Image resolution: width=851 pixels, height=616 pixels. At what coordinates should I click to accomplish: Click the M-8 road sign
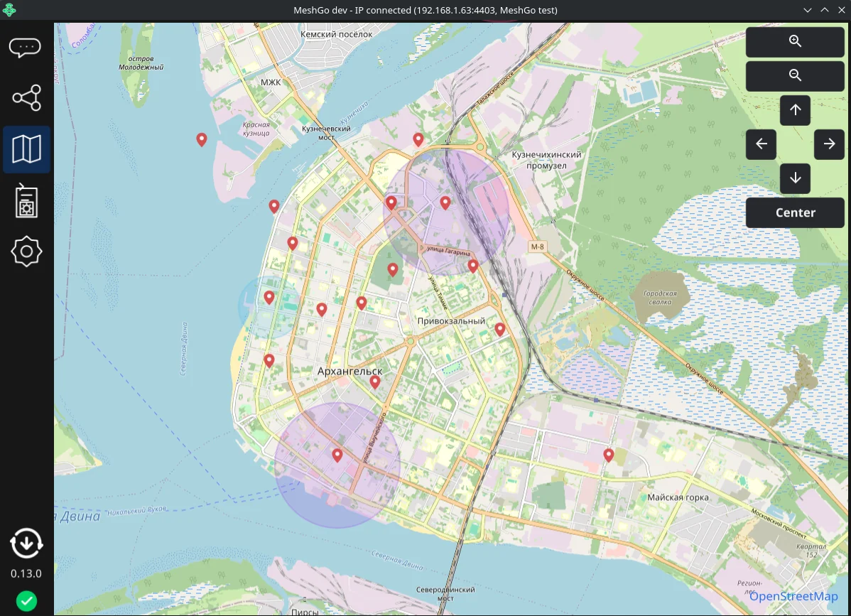pyautogui.click(x=537, y=247)
